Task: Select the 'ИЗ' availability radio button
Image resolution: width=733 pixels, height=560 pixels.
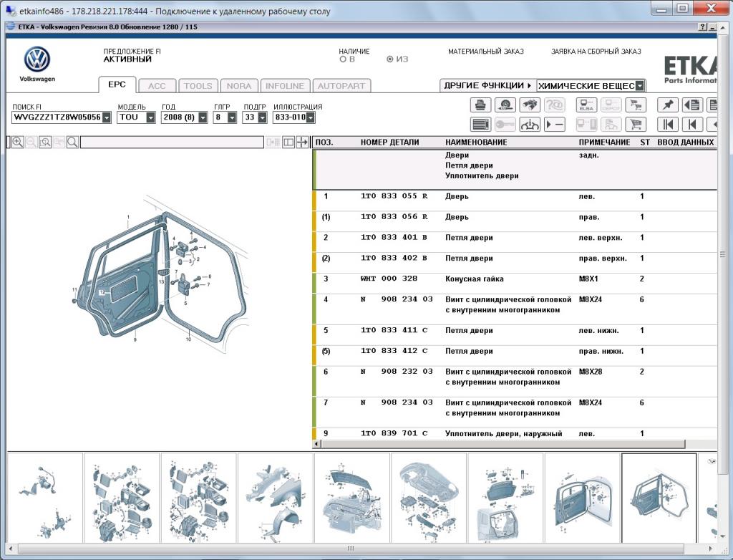Action: [390, 59]
